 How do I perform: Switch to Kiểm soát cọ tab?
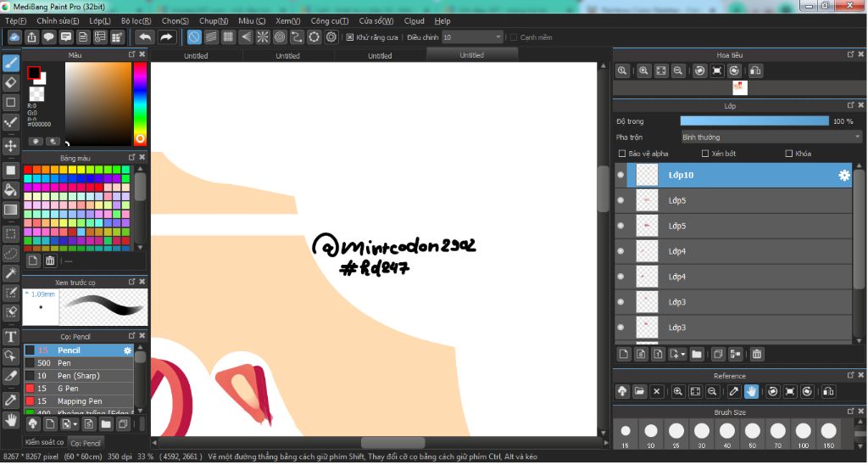coord(44,442)
